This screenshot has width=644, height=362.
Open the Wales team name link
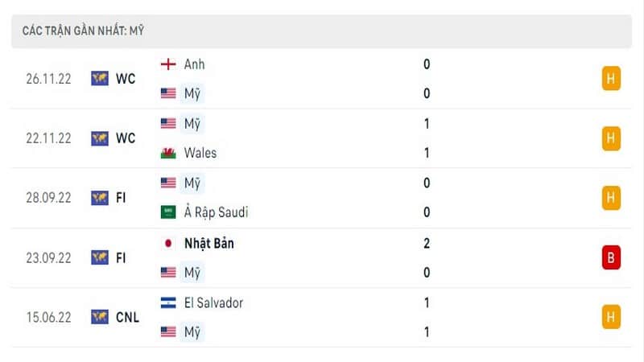click(x=200, y=153)
